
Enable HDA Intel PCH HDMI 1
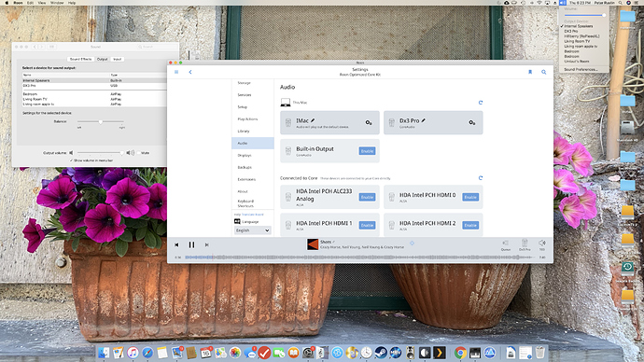click(x=367, y=225)
